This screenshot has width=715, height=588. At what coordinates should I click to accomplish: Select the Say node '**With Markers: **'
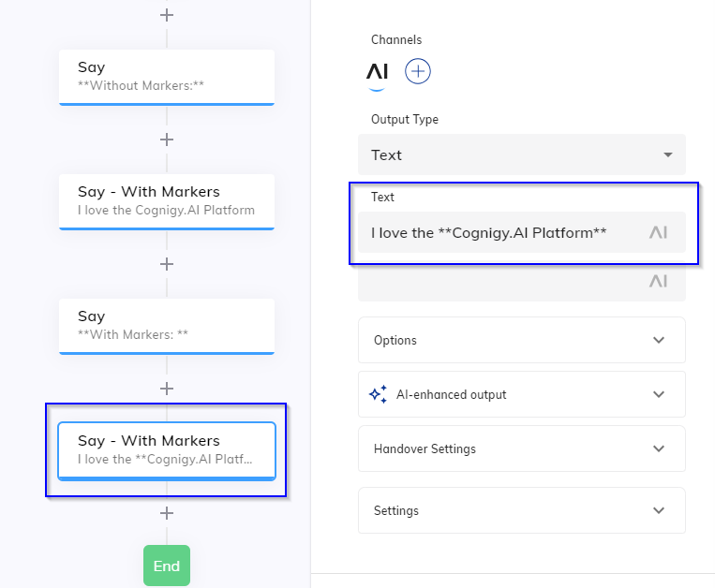[167, 327]
